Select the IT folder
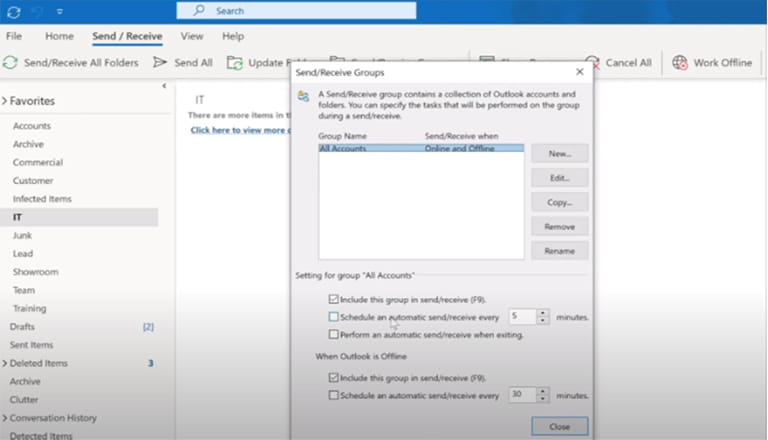The width and height of the screenshot is (768, 440). [x=79, y=217]
